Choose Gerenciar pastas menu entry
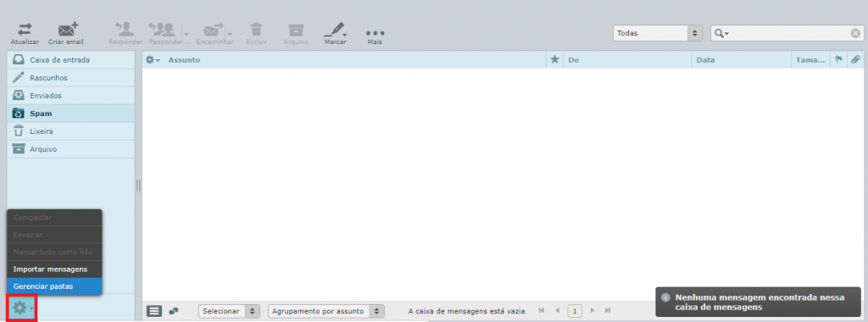The width and height of the screenshot is (868, 322). (x=54, y=286)
